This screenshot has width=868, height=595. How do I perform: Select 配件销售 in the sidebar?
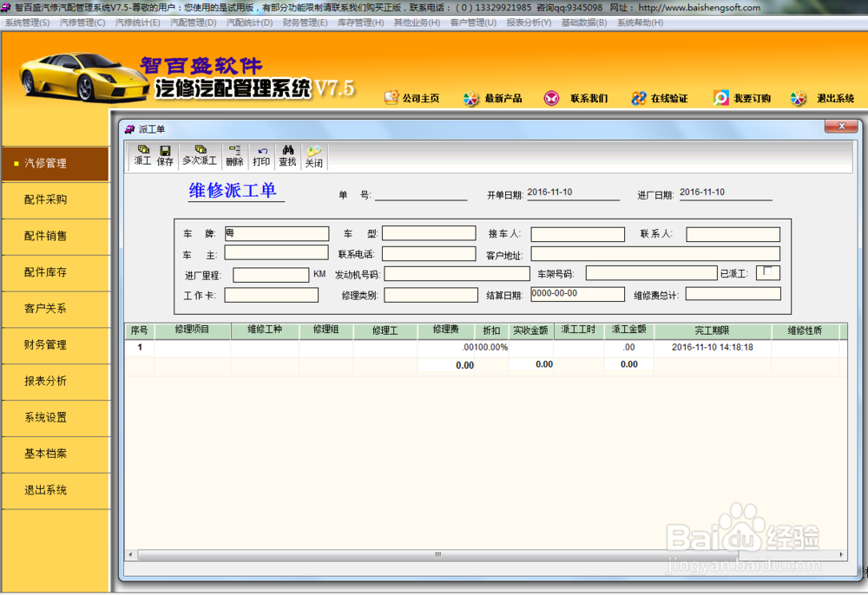click(56, 236)
